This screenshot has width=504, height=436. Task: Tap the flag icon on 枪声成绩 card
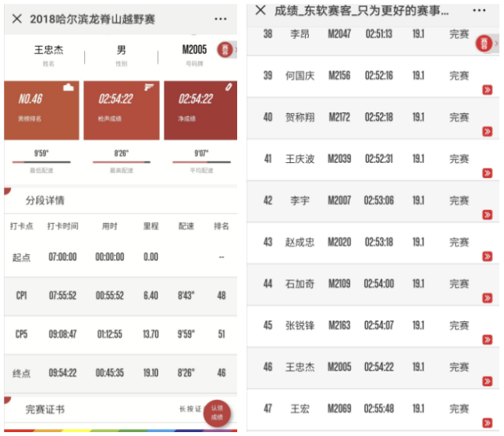(x=149, y=86)
